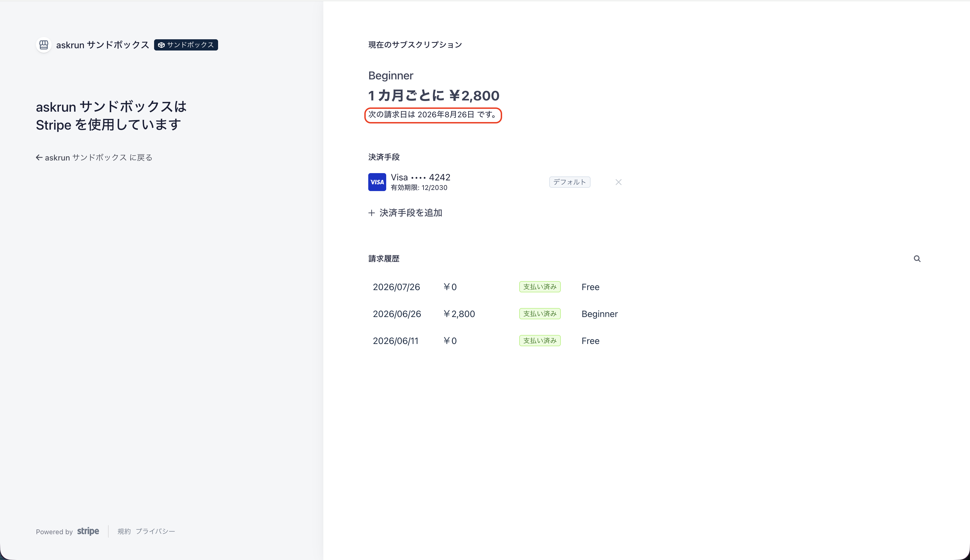Click the Beginner plan name heading
This screenshot has width=970, height=560.
(390, 76)
